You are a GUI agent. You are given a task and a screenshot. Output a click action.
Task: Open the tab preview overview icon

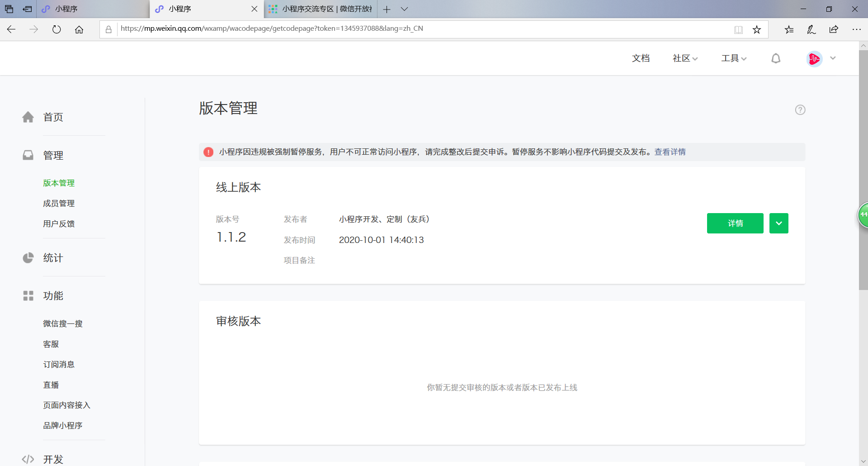tap(9, 9)
